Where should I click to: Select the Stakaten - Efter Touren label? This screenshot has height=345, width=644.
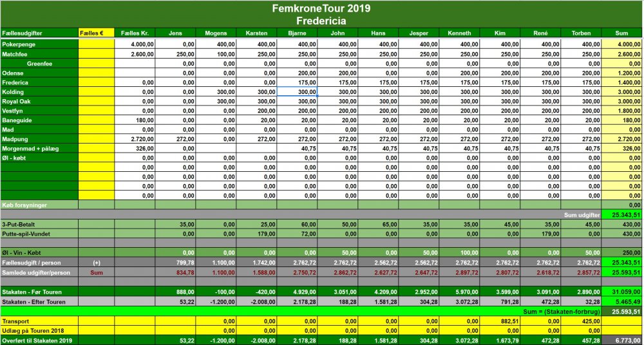39,301
